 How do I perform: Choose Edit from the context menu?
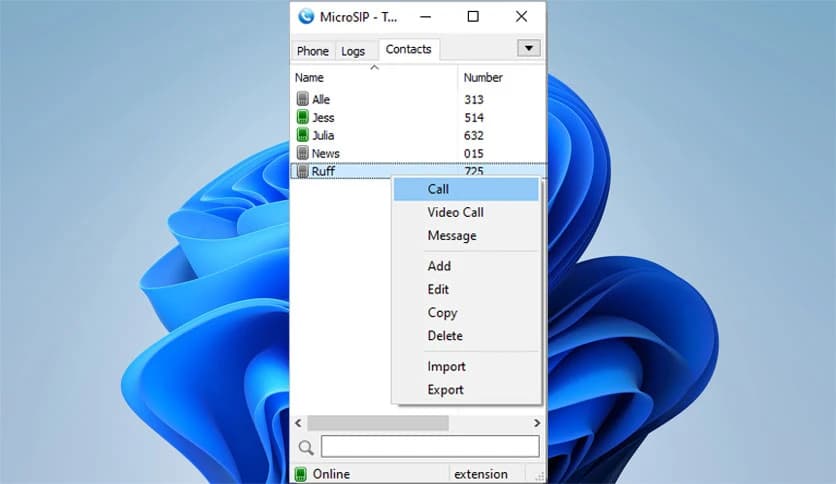[467, 289]
